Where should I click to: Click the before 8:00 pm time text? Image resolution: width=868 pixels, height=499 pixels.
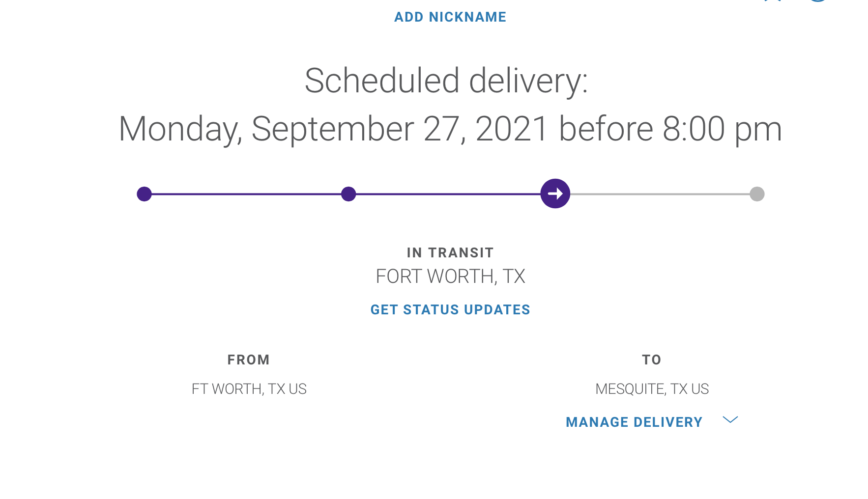(x=670, y=129)
